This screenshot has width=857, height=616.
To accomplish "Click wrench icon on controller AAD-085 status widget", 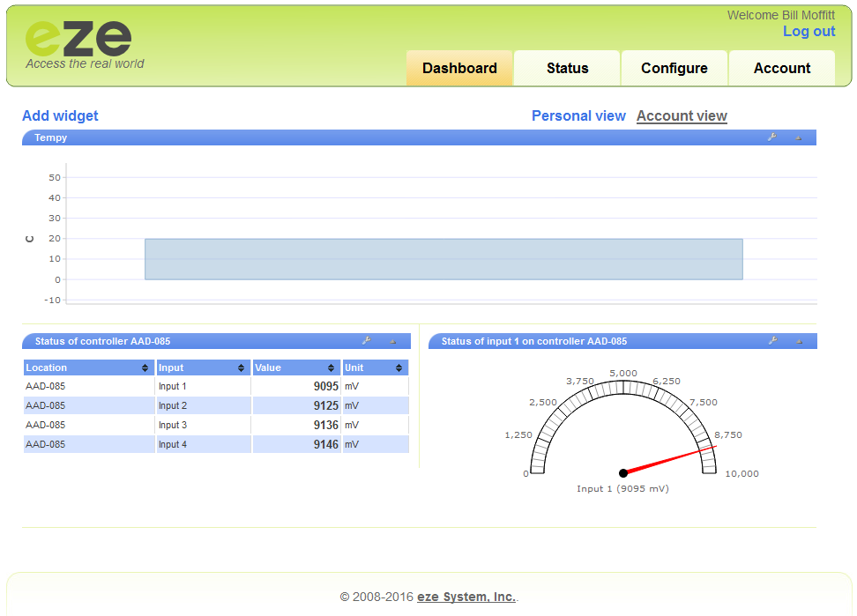I will tap(366, 341).
